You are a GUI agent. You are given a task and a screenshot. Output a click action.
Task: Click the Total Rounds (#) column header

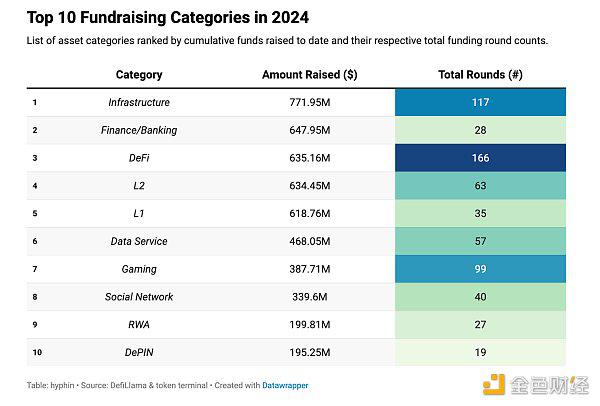point(480,75)
